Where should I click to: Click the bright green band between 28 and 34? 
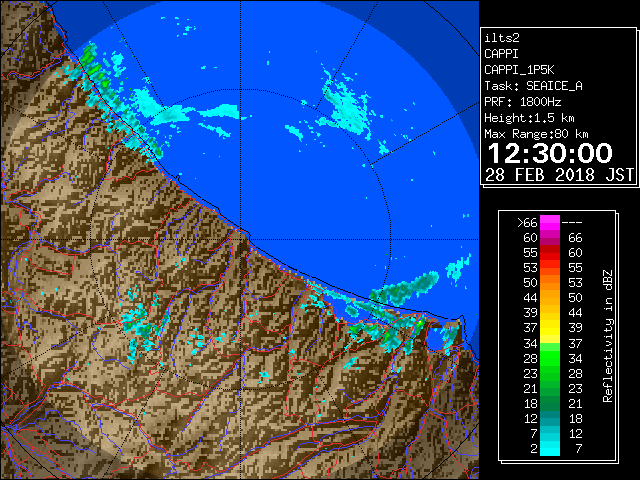pyautogui.click(x=550, y=358)
